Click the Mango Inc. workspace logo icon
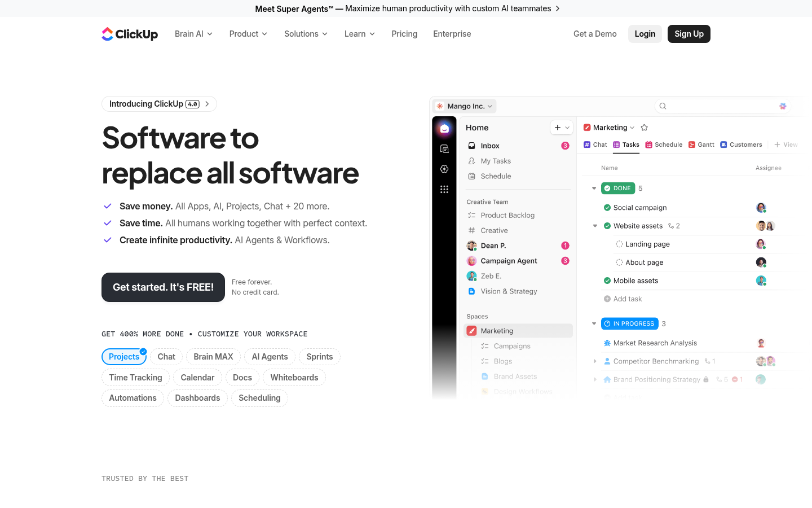Image resolution: width=812 pixels, height=508 pixels. [x=440, y=106]
